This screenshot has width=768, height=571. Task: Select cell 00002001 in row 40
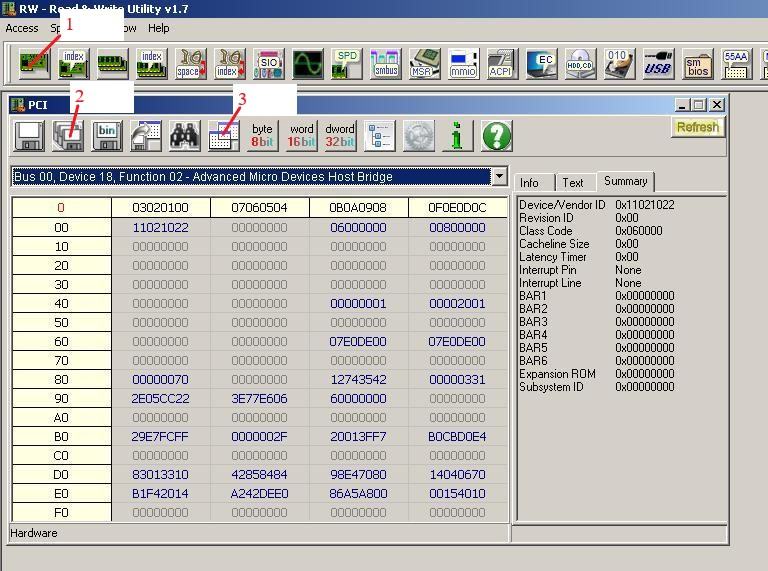tap(457, 304)
